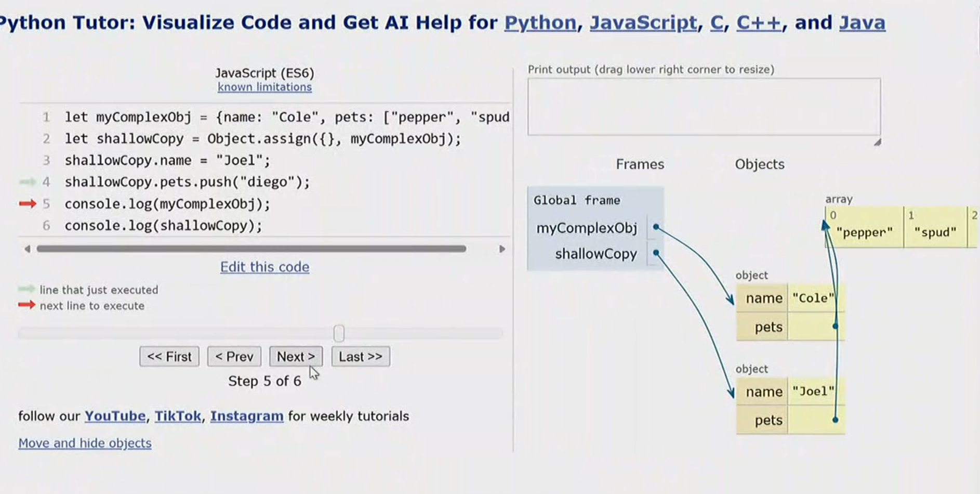This screenshot has width=980, height=494.
Task: Open the Edit this code link
Action: coord(264,267)
